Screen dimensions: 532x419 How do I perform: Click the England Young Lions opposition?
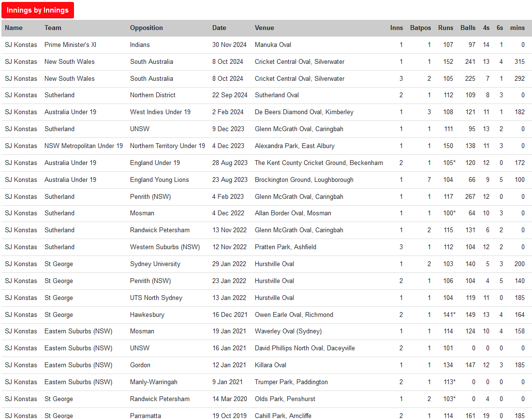pos(159,180)
